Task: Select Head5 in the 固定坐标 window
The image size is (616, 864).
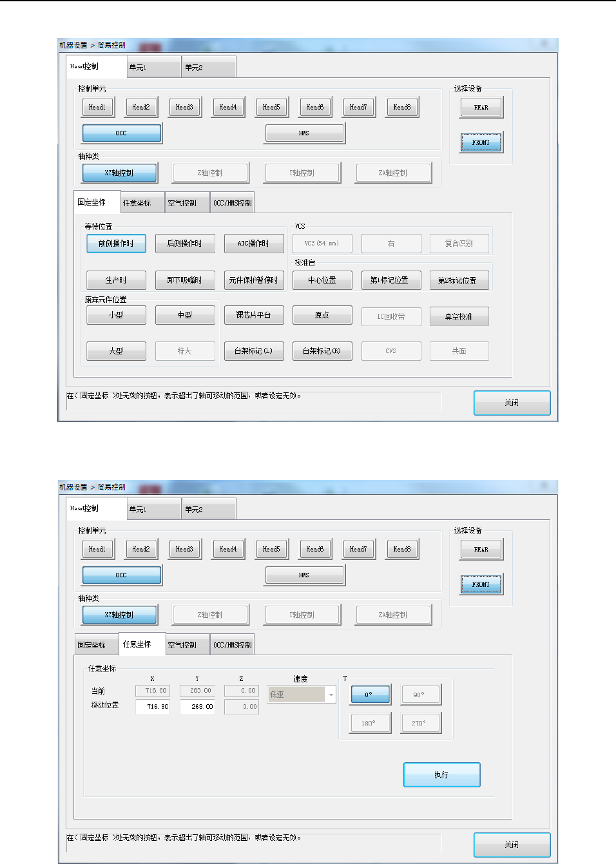Action: pos(271,107)
